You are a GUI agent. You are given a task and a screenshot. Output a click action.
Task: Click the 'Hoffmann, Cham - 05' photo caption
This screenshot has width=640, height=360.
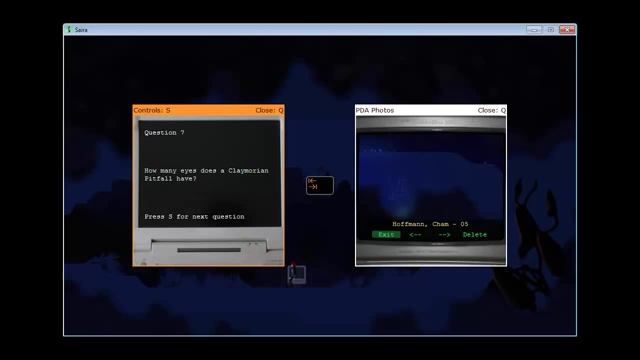430,224
